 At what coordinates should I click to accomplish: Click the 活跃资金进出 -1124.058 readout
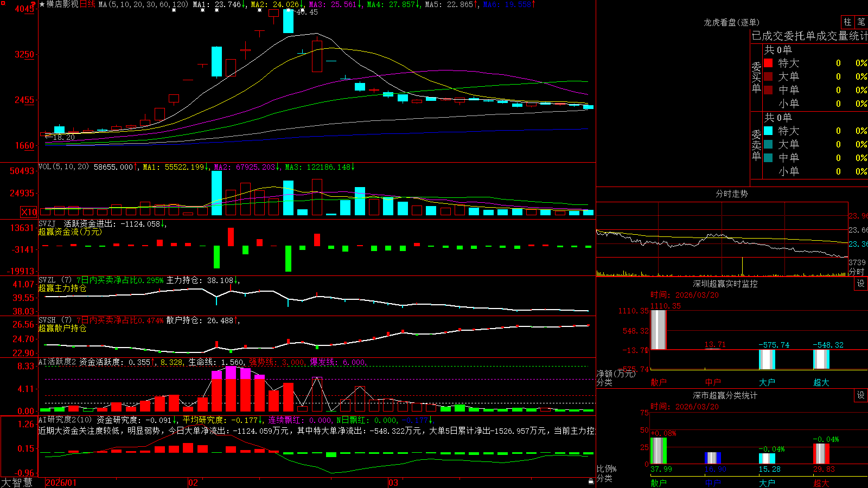click(x=112, y=224)
